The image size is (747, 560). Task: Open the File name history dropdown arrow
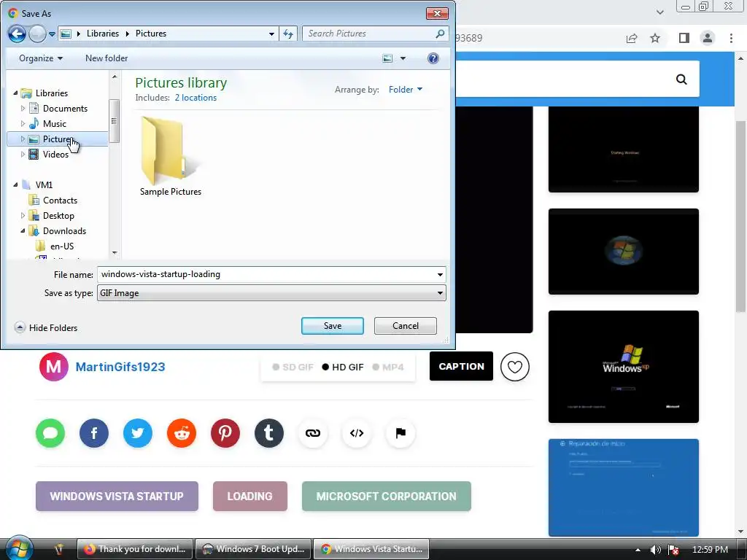(x=440, y=275)
